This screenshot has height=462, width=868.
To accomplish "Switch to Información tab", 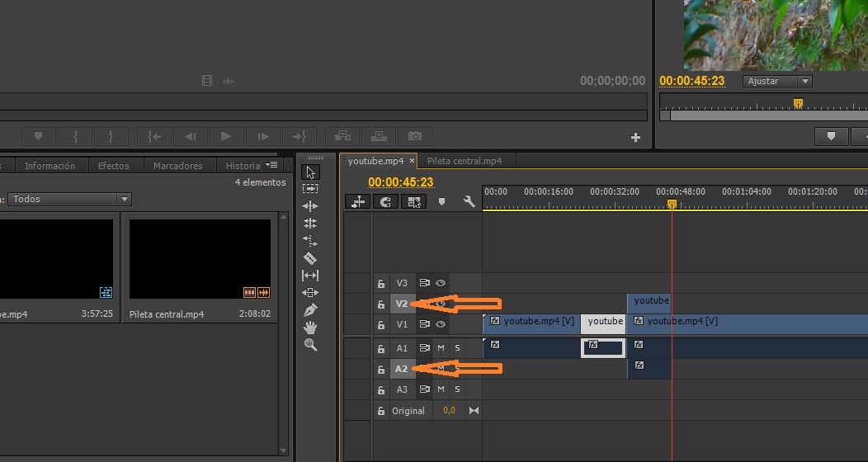I will coord(50,166).
